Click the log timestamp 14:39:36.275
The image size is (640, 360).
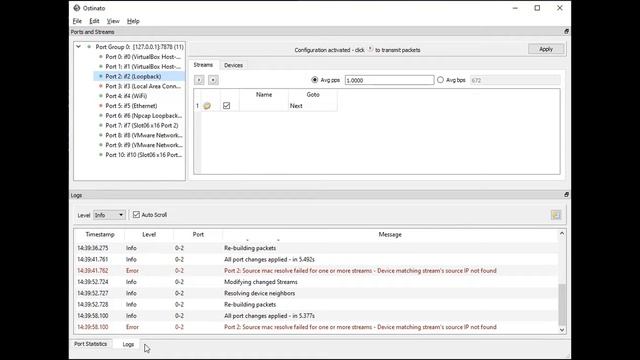coord(93,248)
